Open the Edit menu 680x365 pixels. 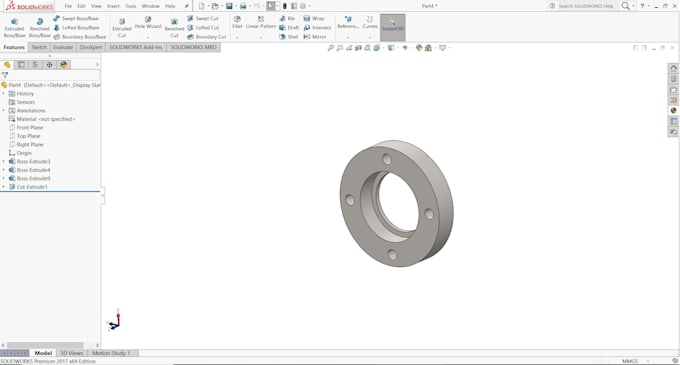tap(81, 6)
